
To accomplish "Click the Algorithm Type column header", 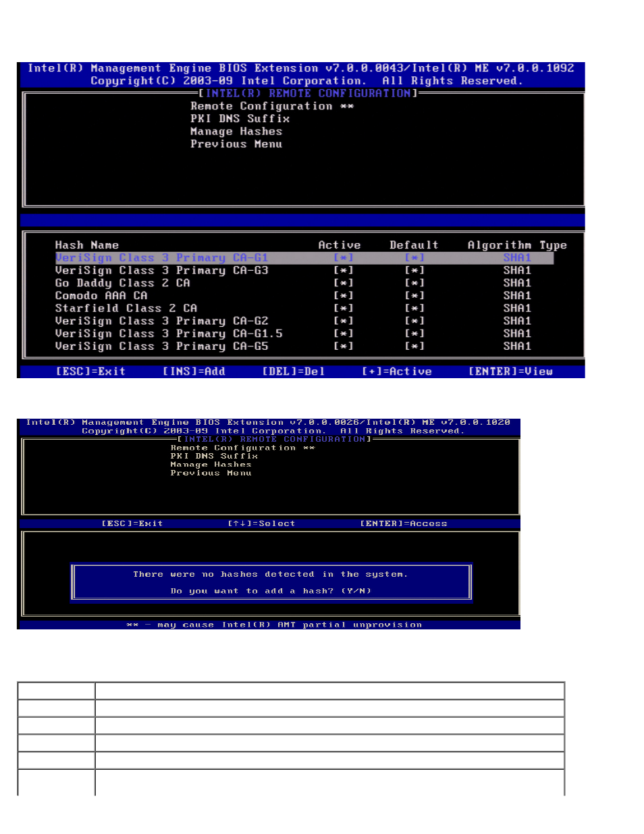I will click(517, 245).
